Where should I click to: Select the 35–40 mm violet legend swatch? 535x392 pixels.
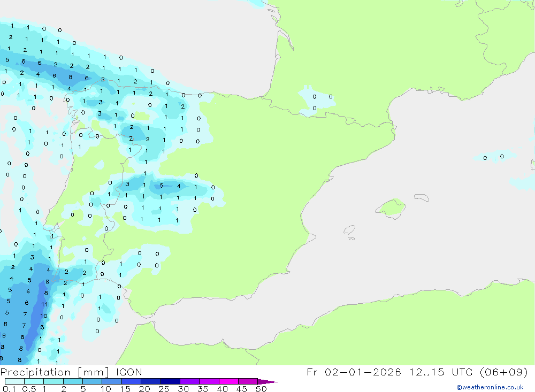[x=209, y=381]
